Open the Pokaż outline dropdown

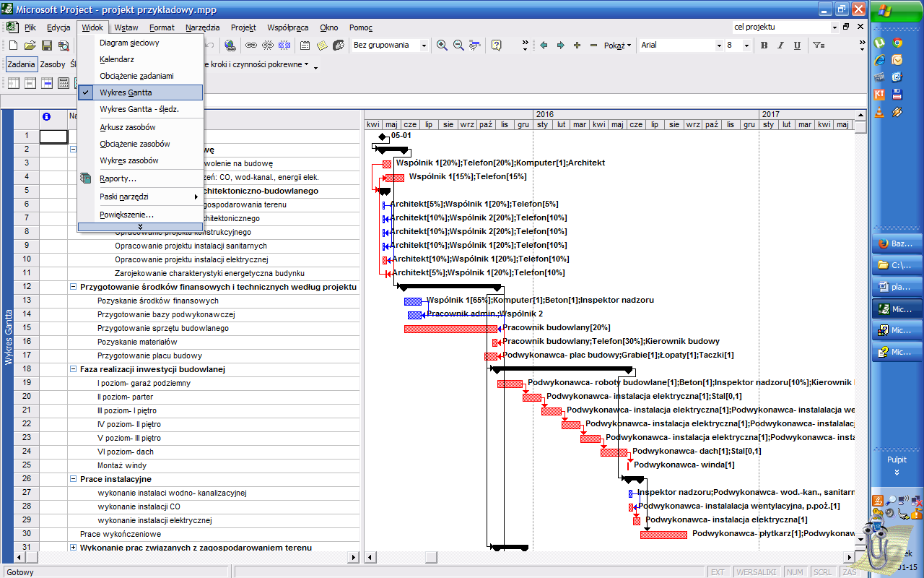click(x=618, y=46)
